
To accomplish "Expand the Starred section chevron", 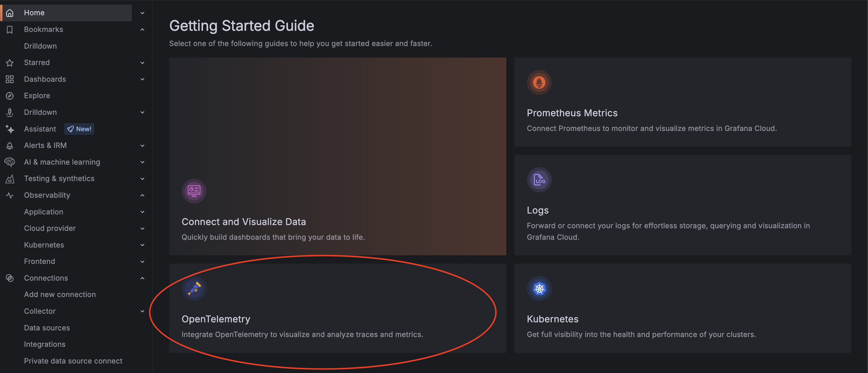I will (143, 63).
